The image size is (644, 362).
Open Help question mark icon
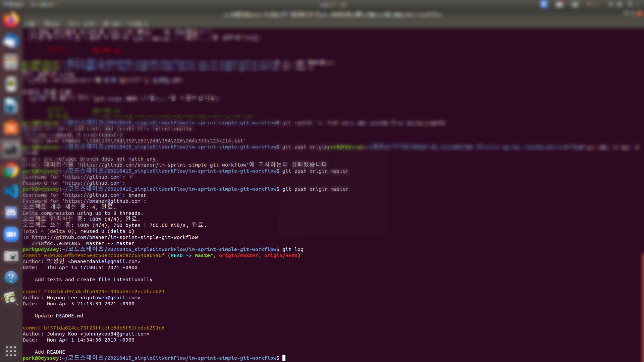point(11,278)
